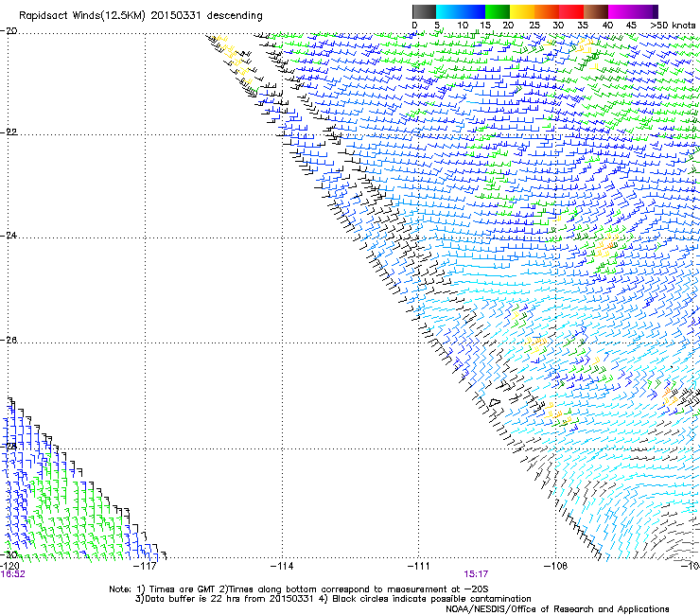Screen dimensions: 700x615
Task: Select the -28 latitude axis label
Action: click(9, 447)
